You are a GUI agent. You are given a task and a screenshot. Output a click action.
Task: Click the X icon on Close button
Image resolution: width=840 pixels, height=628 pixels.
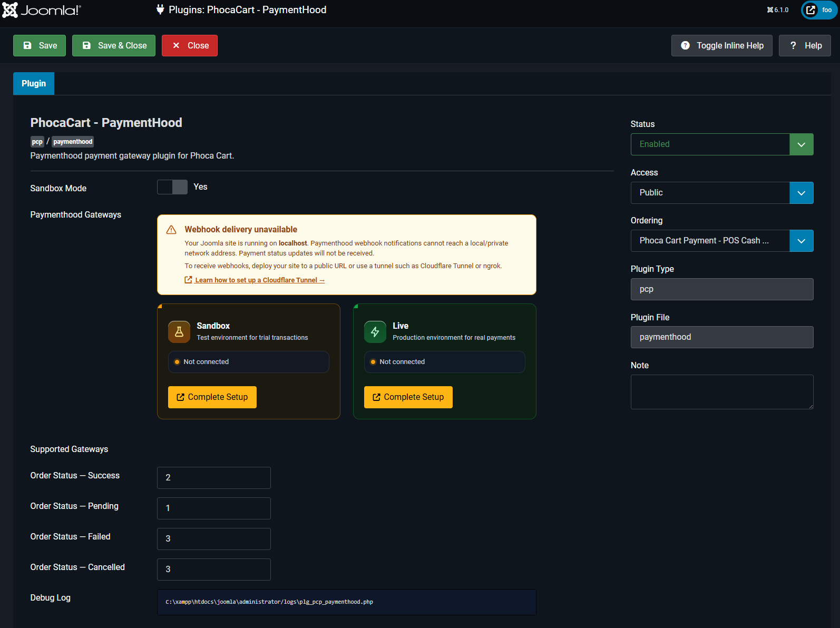coord(176,46)
